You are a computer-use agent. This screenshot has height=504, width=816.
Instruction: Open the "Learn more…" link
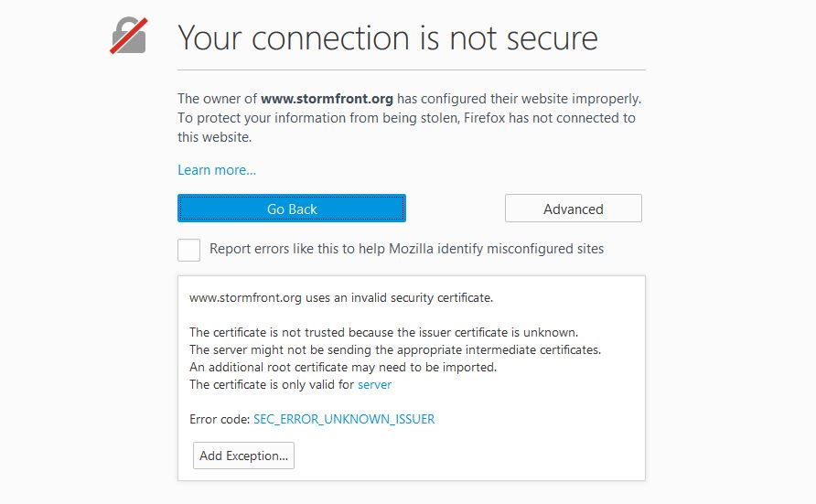[217, 170]
